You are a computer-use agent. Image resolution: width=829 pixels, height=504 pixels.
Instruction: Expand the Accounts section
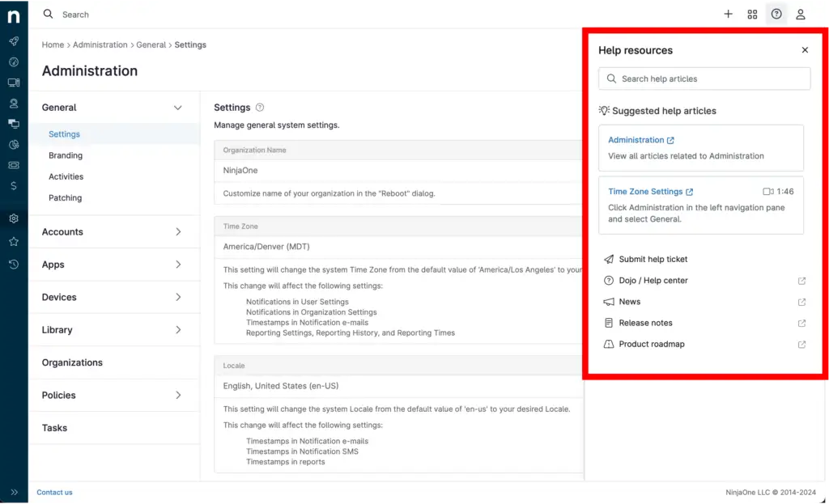[x=178, y=231]
